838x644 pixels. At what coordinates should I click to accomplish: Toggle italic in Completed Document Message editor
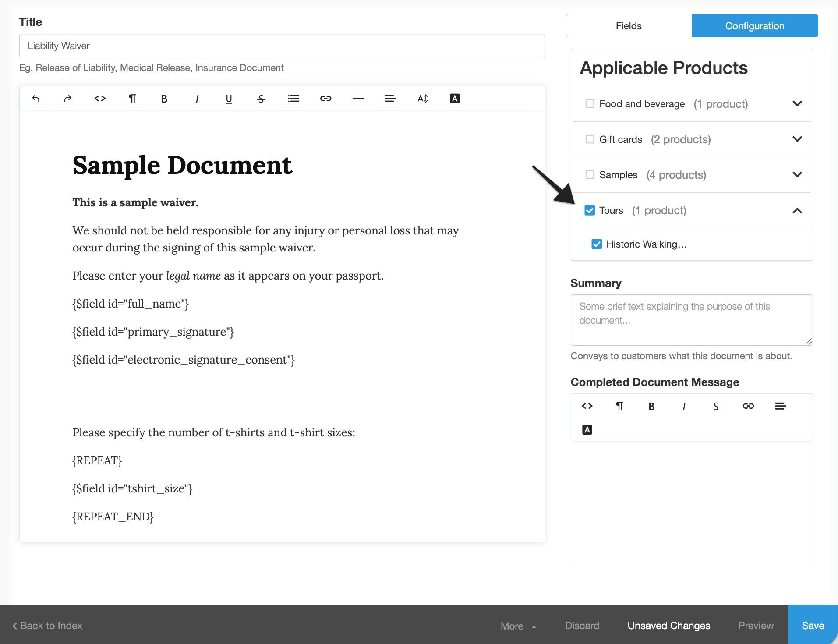[x=684, y=406]
